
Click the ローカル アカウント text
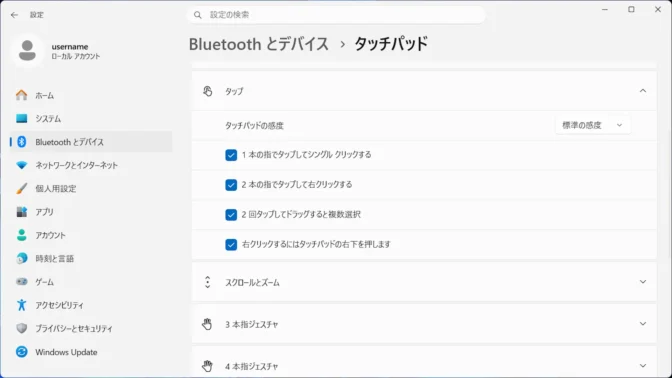pos(76,57)
